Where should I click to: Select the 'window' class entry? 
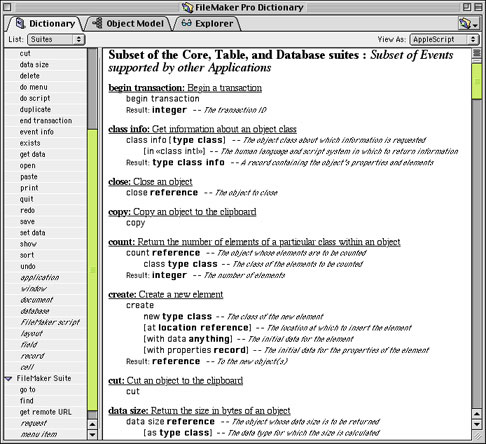pyautogui.click(x=34, y=289)
